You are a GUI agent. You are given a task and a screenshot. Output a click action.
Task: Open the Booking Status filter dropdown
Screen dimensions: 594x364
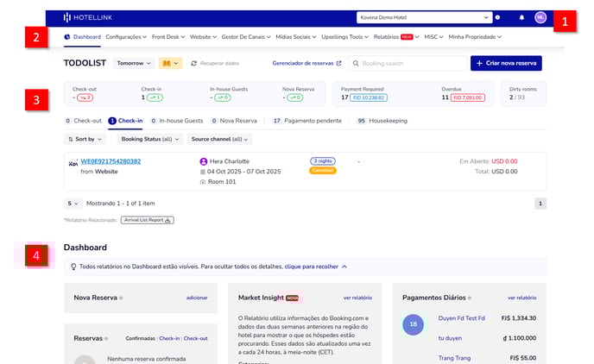(x=150, y=139)
